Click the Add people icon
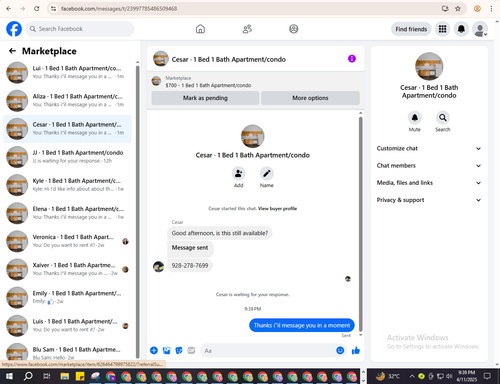 (x=239, y=173)
